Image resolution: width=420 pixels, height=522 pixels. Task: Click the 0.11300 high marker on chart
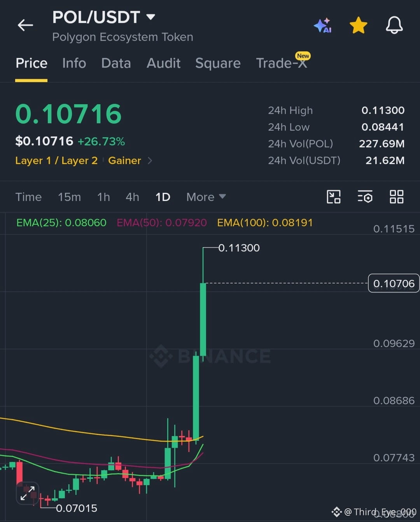coord(239,248)
